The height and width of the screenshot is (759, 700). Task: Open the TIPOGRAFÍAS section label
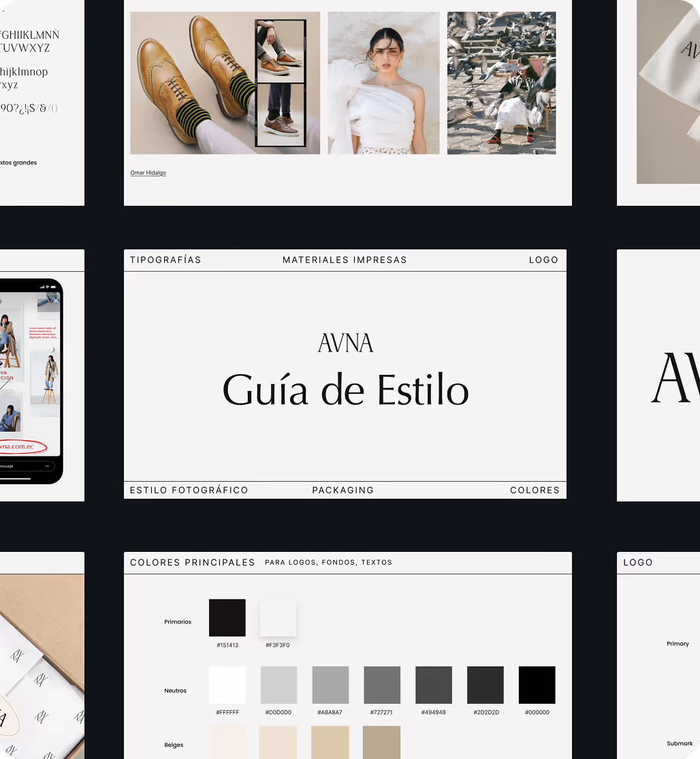click(x=165, y=260)
